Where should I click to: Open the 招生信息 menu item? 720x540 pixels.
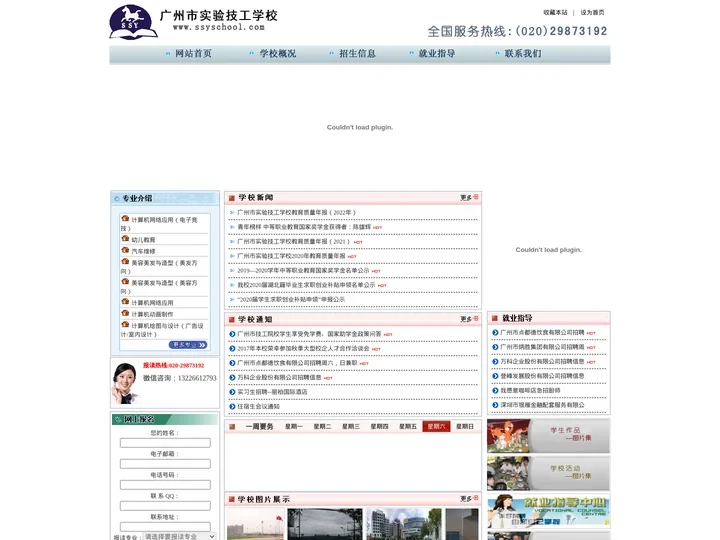pos(357,54)
